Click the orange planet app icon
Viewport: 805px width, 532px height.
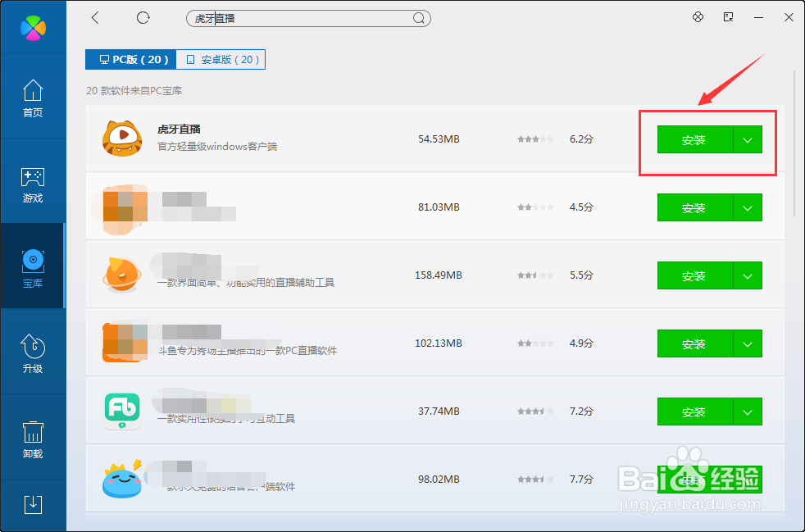121,275
